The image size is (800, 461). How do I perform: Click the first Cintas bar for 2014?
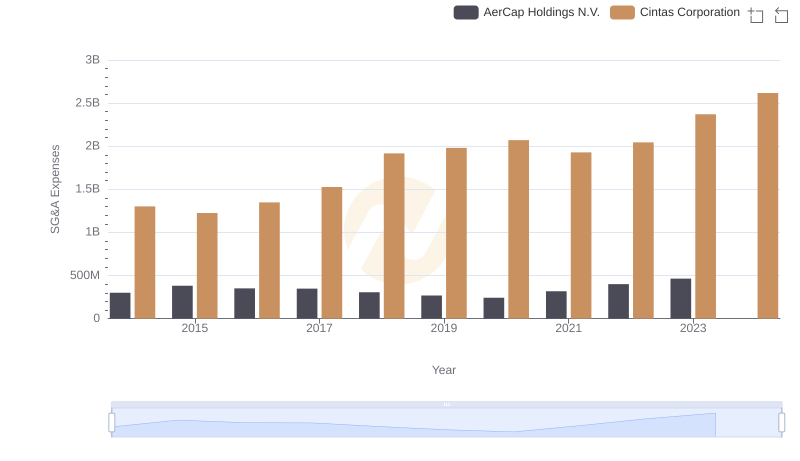145,262
